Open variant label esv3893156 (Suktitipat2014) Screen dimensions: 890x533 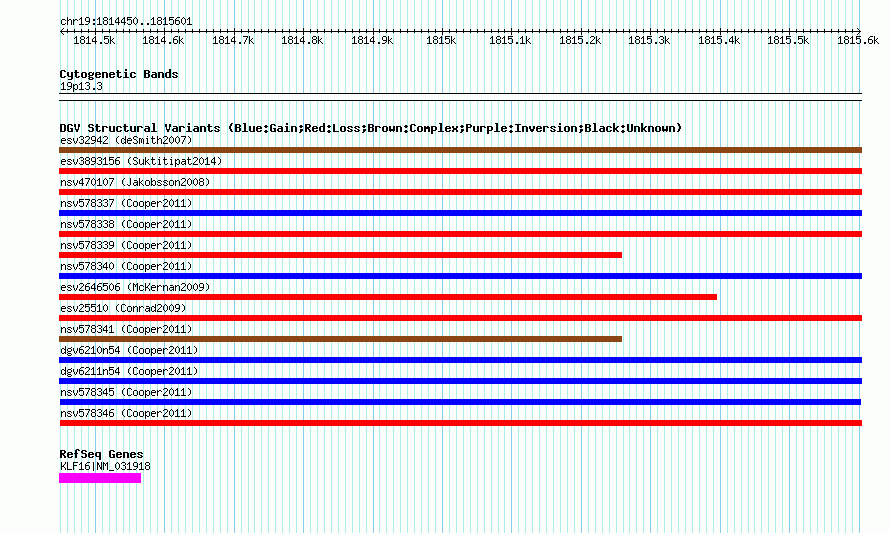tap(141, 161)
